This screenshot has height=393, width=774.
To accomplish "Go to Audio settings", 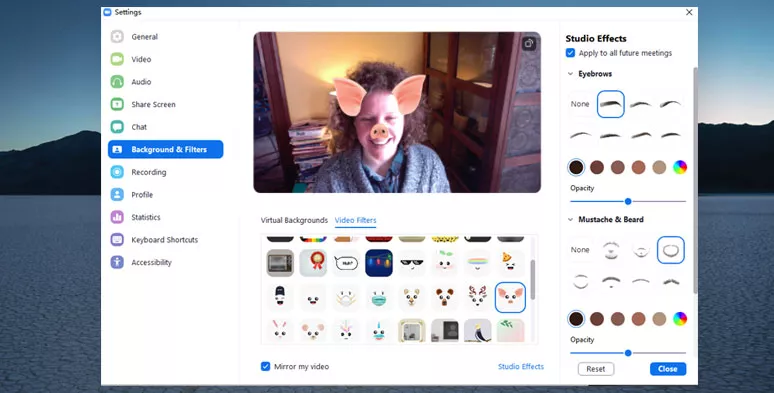I will (x=165, y=82).
